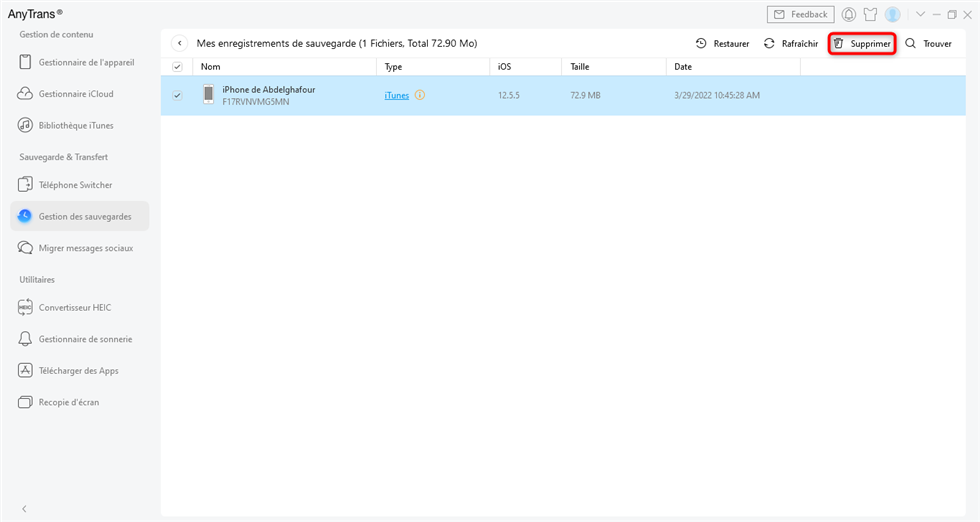Minimize the AnyTrans window

(936, 14)
